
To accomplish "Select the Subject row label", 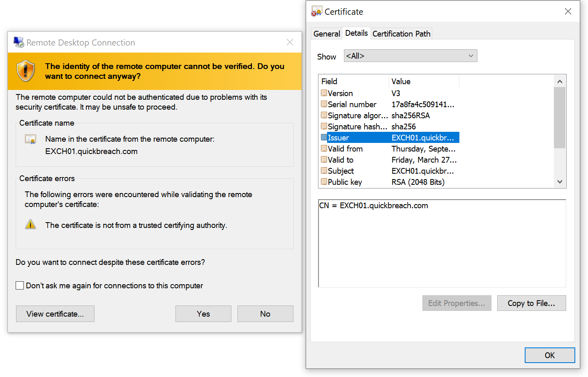I will (341, 171).
